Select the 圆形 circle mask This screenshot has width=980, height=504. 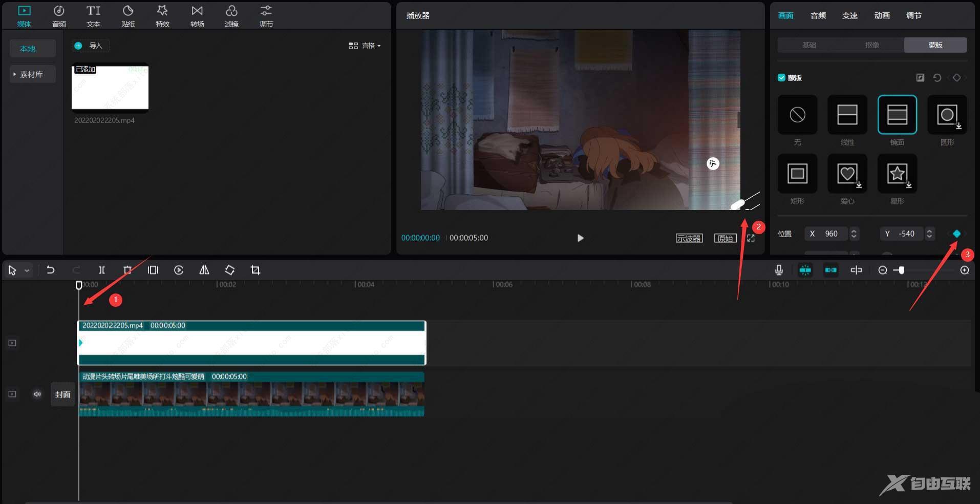(947, 115)
